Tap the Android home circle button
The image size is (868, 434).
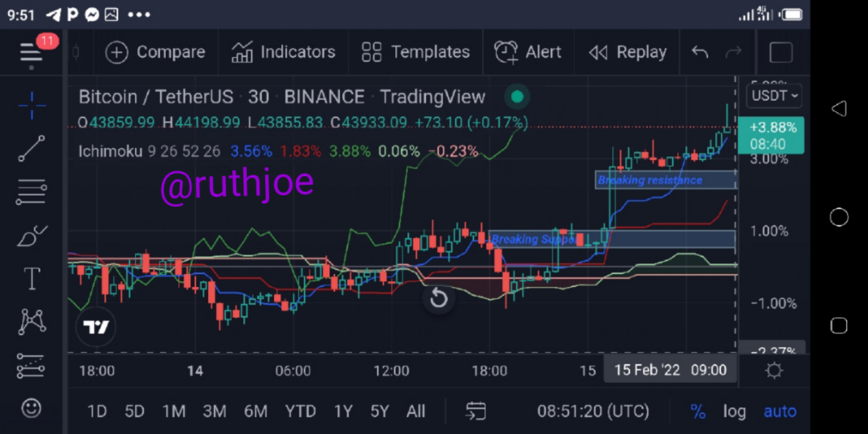[839, 217]
